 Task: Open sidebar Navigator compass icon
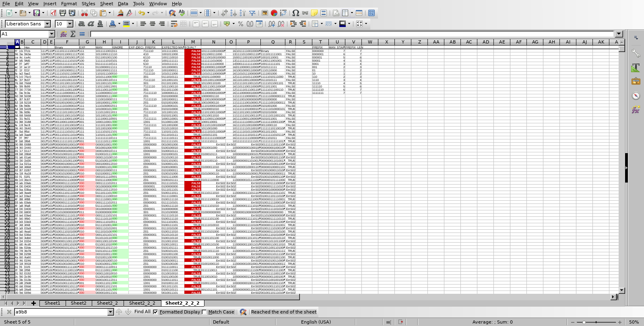(636, 96)
